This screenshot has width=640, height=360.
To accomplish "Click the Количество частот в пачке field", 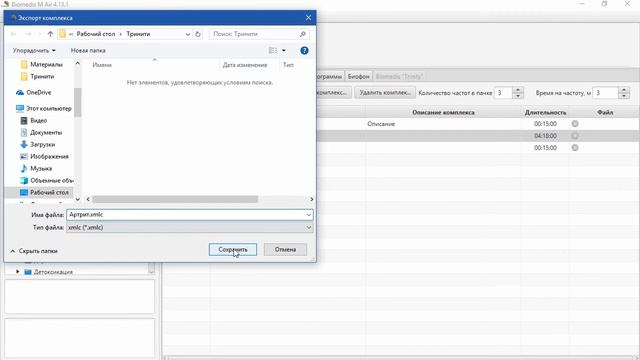I will [503, 93].
